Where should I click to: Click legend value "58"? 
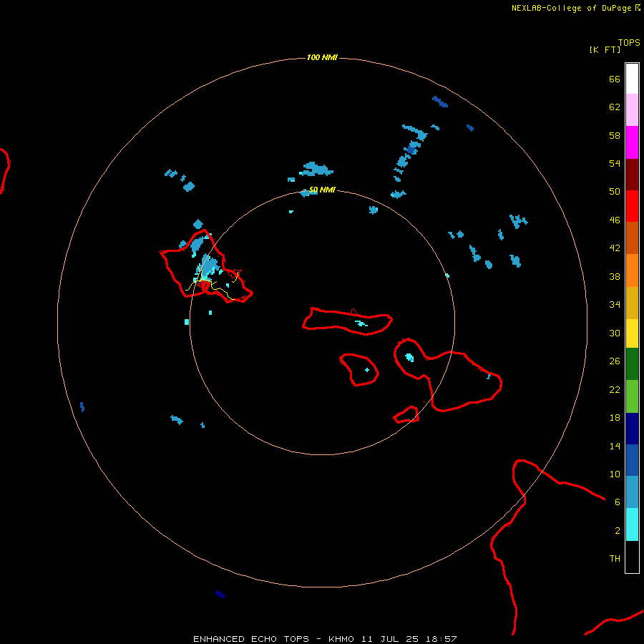click(615, 135)
